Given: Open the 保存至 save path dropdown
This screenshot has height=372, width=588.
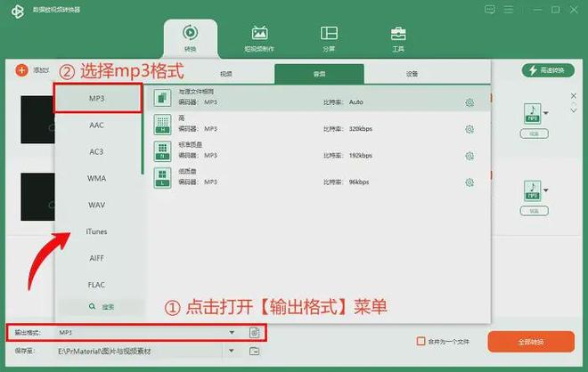Looking at the screenshot, I should (232, 351).
